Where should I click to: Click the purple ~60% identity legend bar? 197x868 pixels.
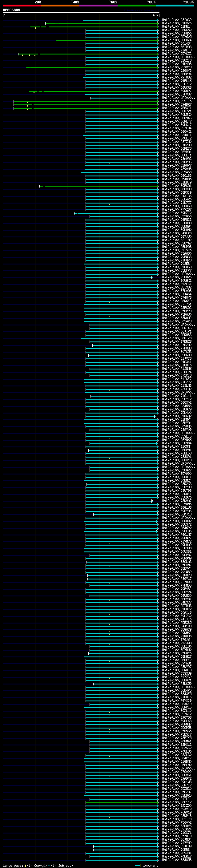click(x=99, y=6)
